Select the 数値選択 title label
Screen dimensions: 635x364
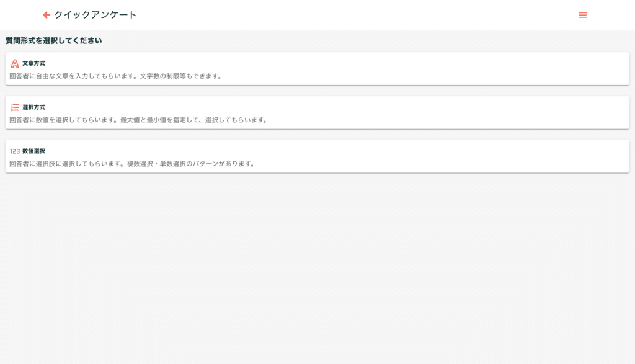33,151
